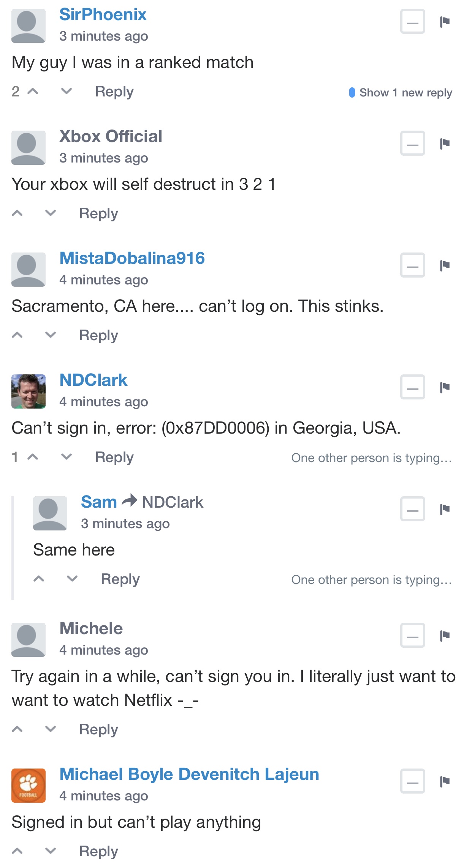The height and width of the screenshot is (868, 472).
Task: Click NDClark's avatar photo
Action: (29, 391)
